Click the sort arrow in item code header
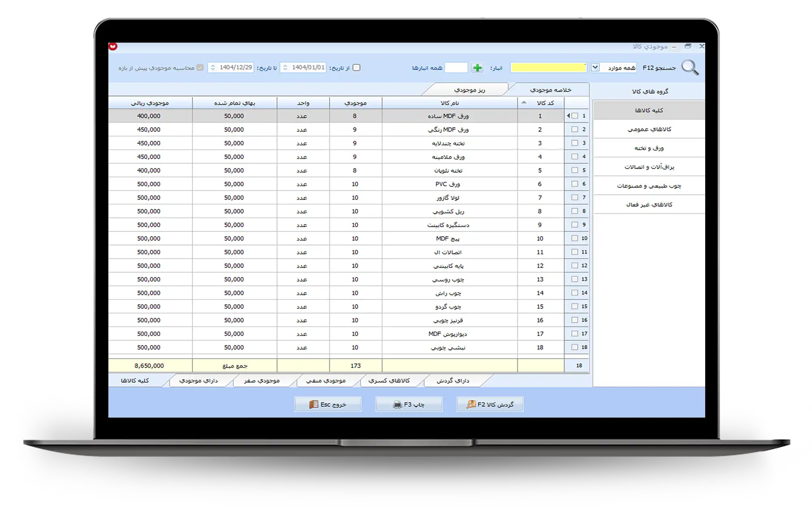812x506 pixels. click(x=524, y=103)
